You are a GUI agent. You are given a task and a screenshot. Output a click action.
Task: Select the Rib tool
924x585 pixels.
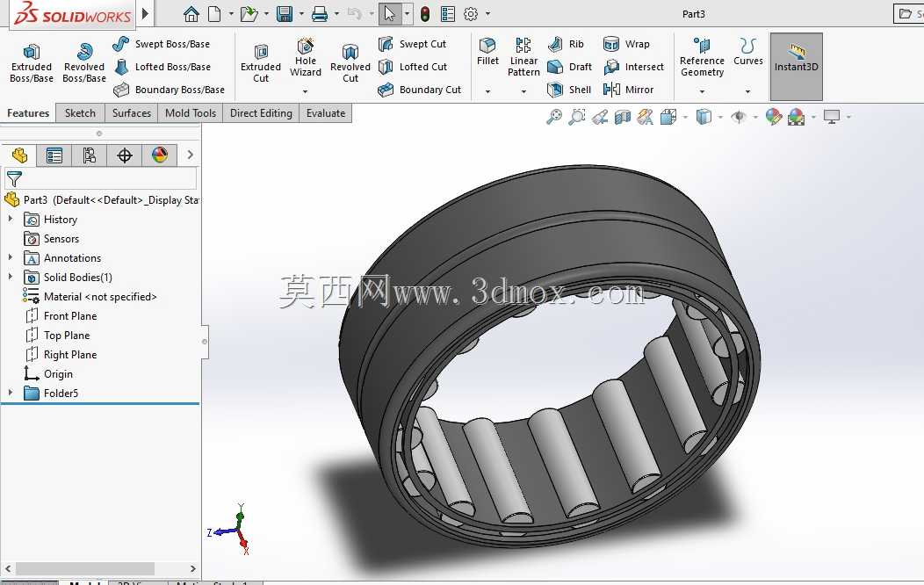(565, 44)
